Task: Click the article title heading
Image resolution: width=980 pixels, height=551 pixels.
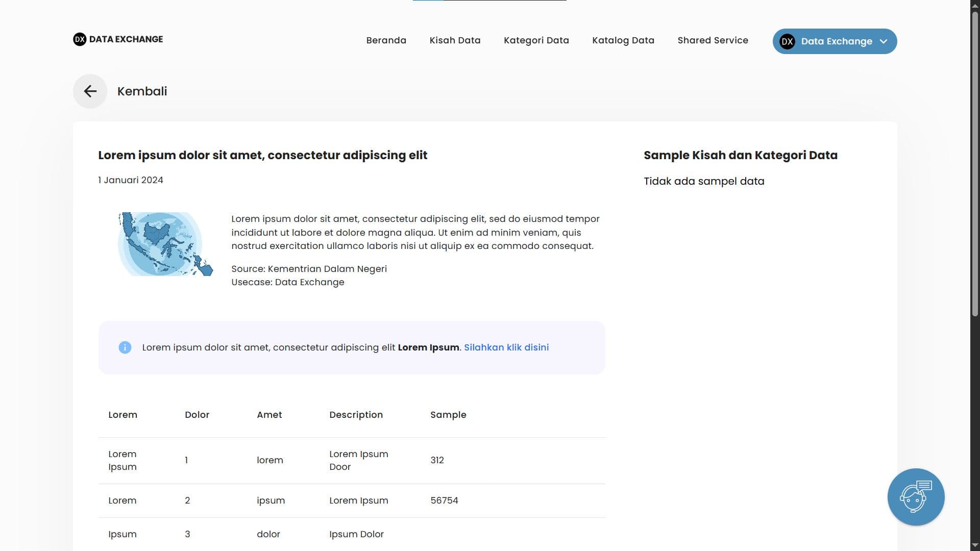Action: pyautogui.click(x=262, y=155)
